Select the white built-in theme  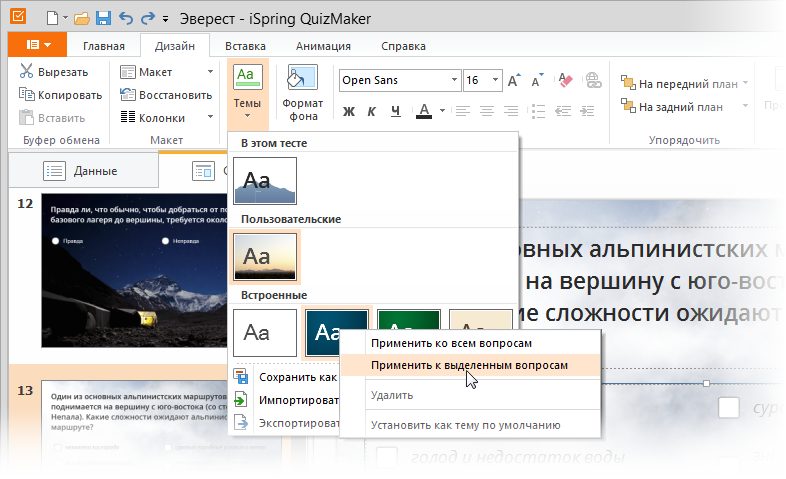click(x=265, y=333)
